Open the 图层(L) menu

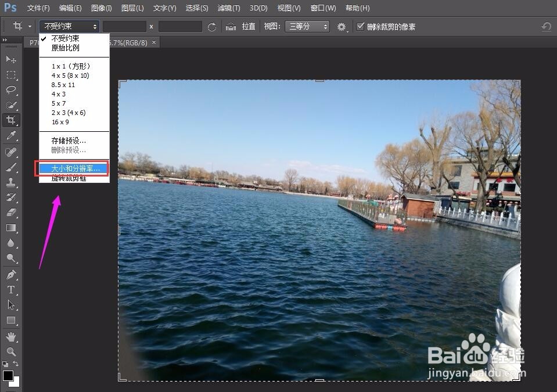tap(132, 8)
